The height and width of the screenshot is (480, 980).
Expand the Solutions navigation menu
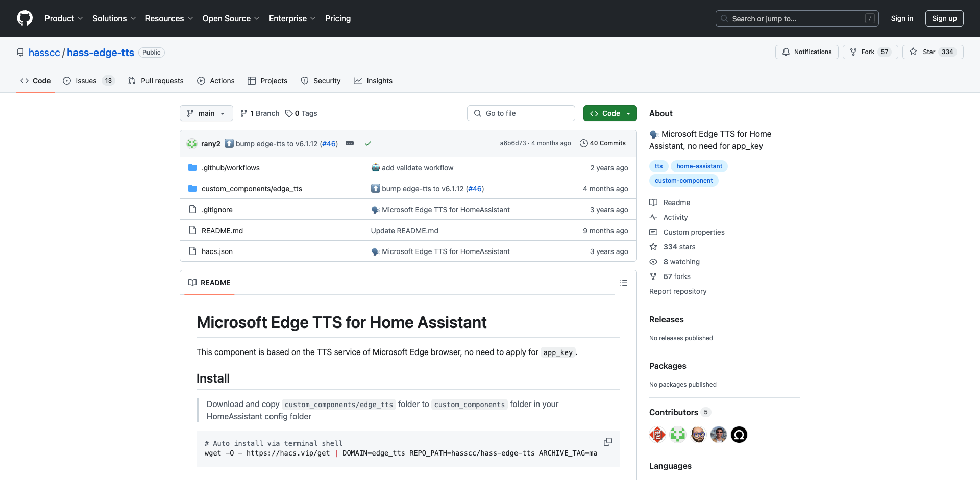click(113, 18)
